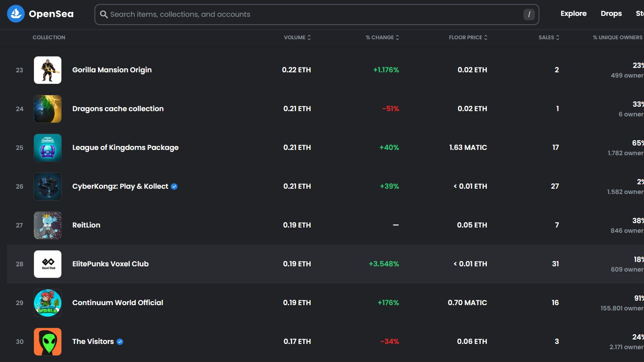The image size is (644, 362).
Task: Open League of Kingdoms Package link
Action: pos(125,147)
